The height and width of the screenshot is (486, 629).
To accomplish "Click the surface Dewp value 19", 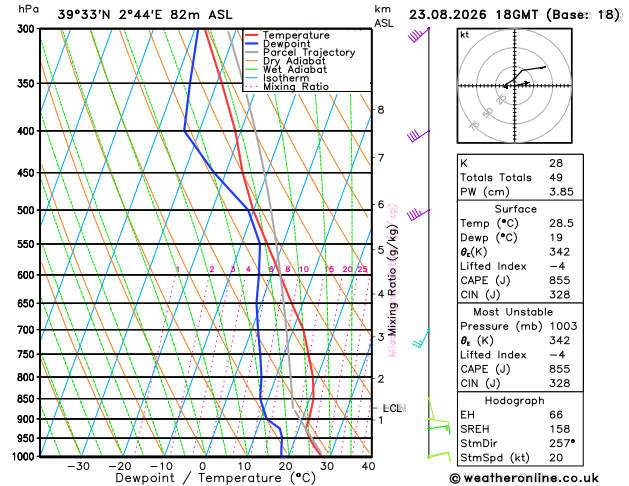I will [556, 237].
